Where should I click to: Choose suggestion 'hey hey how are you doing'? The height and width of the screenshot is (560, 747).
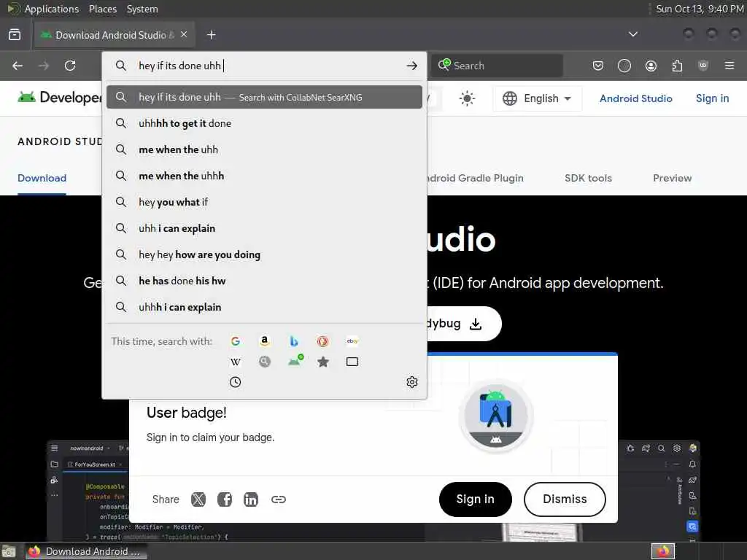click(x=264, y=254)
